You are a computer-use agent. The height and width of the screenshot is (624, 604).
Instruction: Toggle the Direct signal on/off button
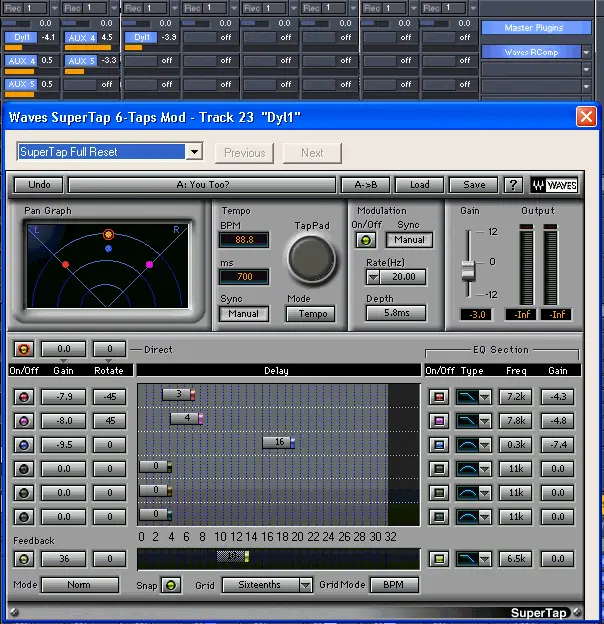(x=23, y=349)
